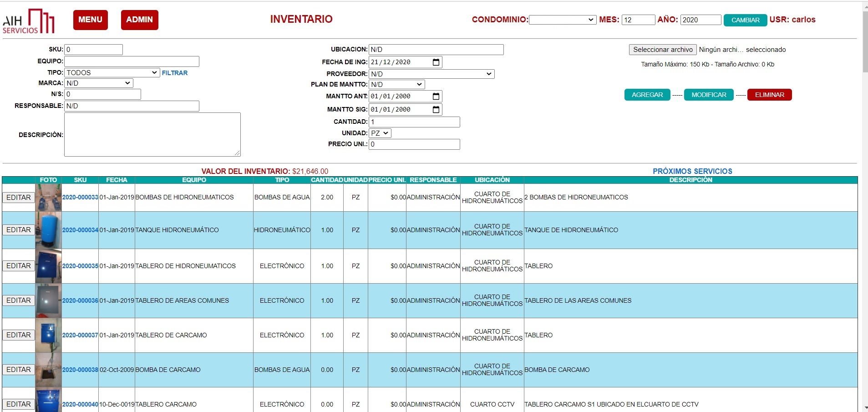Image resolution: width=868 pixels, height=412 pixels.
Task: Focus the RESPONSABLE input field
Action: pos(132,106)
